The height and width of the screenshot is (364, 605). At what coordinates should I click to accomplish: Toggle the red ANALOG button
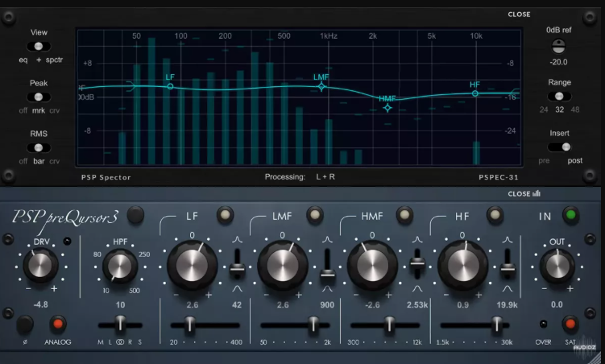coord(58,324)
